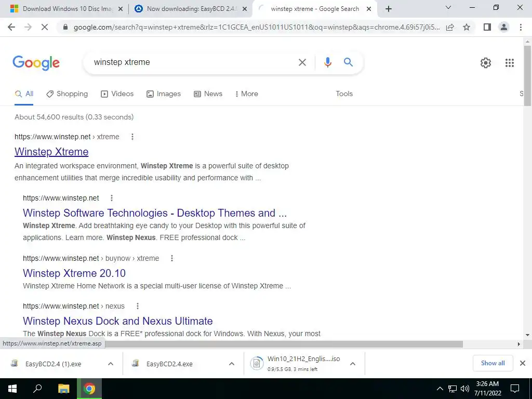The image size is (532, 399).
Task: Open the More search filters menu
Action: 247,94
